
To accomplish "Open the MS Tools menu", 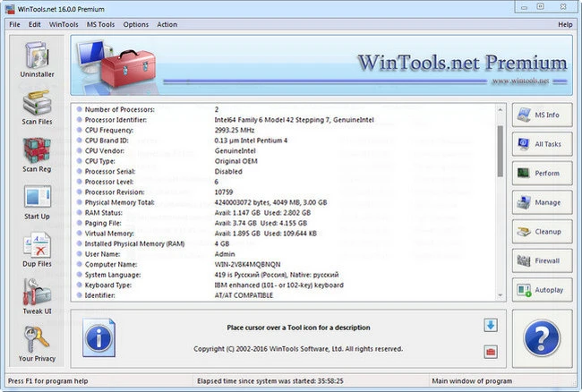I will click(x=99, y=24).
